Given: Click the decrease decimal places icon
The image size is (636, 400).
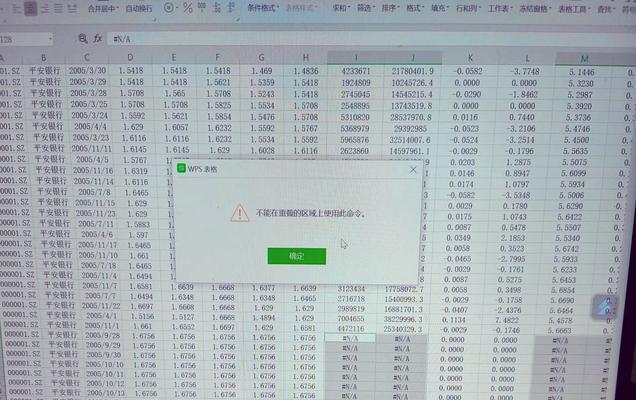Looking at the screenshot, I should click(231, 7).
